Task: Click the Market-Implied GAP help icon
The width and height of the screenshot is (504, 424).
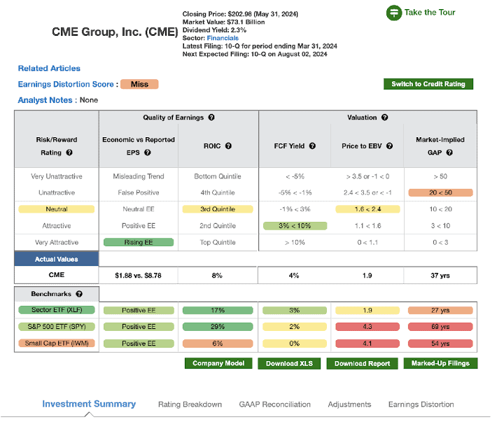Action: pos(449,153)
